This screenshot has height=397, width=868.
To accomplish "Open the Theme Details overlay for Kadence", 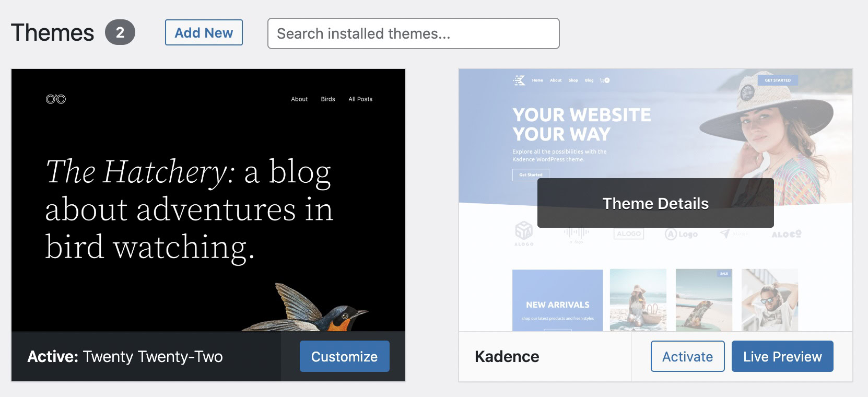I will click(655, 203).
